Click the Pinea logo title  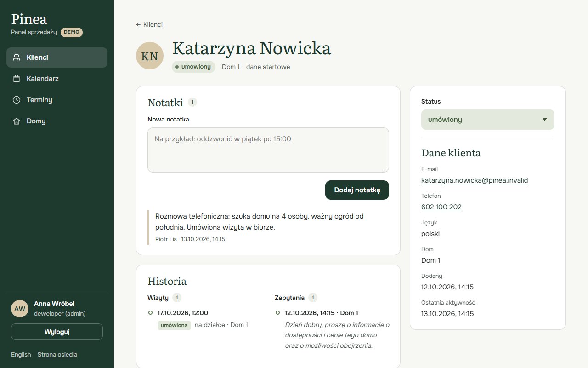point(29,19)
